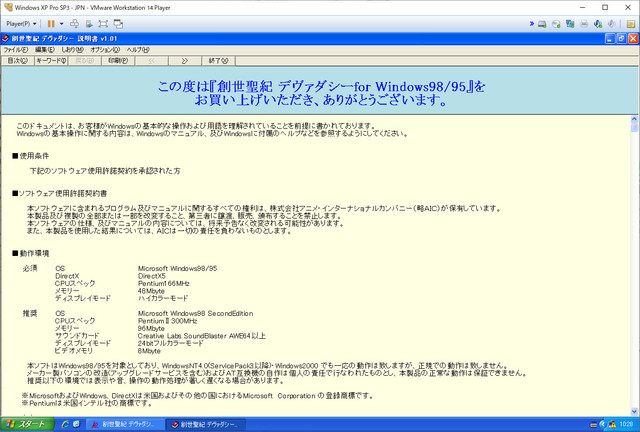The width and height of the screenshot is (640, 432).
Task: Click the ※Pentiumは米国インテル社の商標です line
Action: [87, 403]
